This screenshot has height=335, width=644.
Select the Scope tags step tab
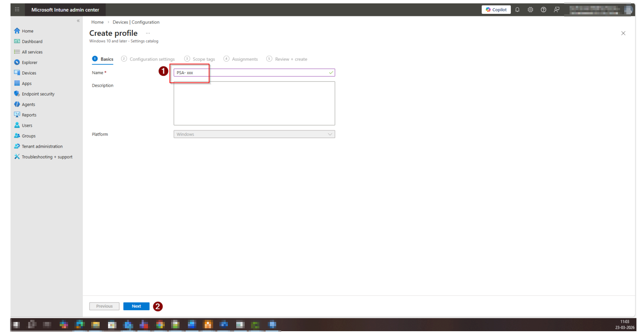(x=200, y=59)
